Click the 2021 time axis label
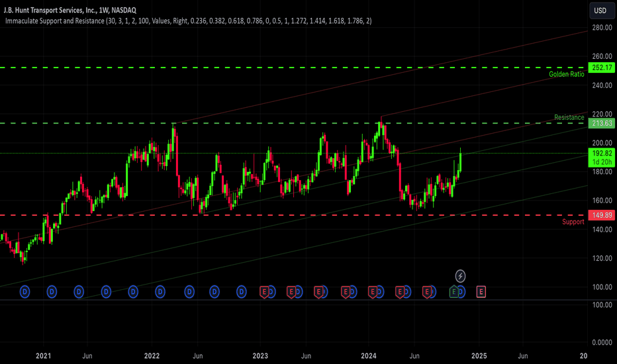 [43, 356]
